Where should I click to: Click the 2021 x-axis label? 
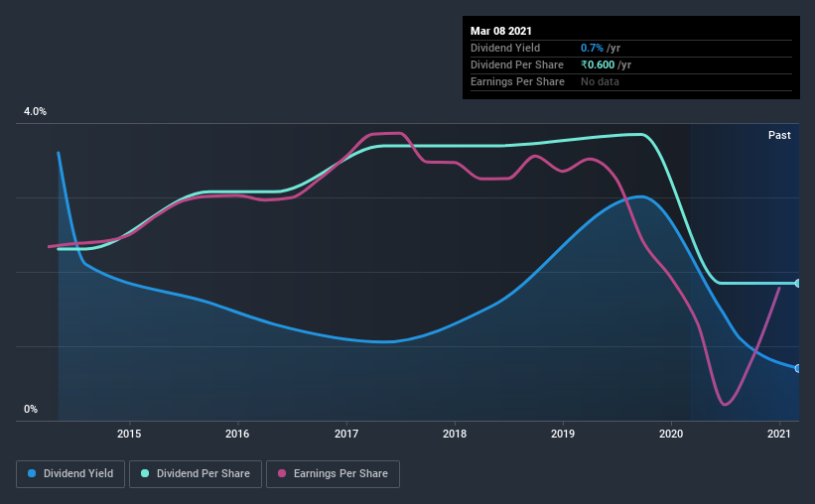(779, 434)
